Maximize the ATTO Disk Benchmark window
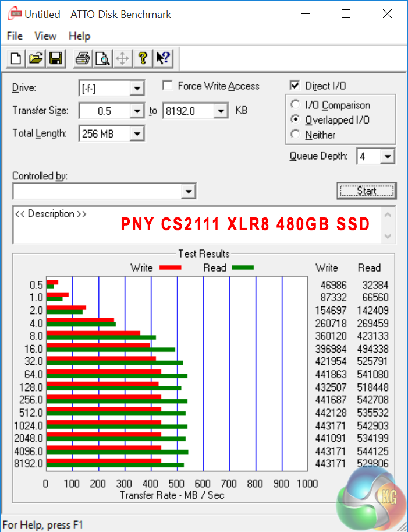Screen dimensions: 408x532 pos(346,14)
